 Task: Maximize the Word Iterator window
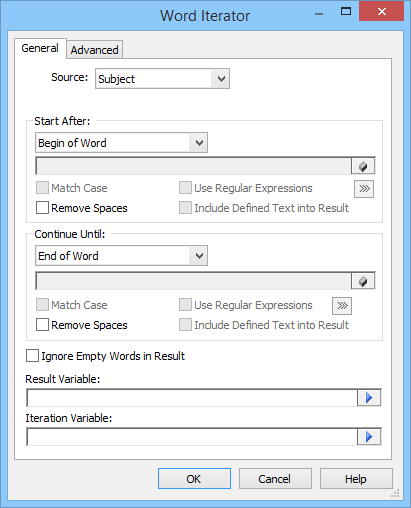(346, 12)
